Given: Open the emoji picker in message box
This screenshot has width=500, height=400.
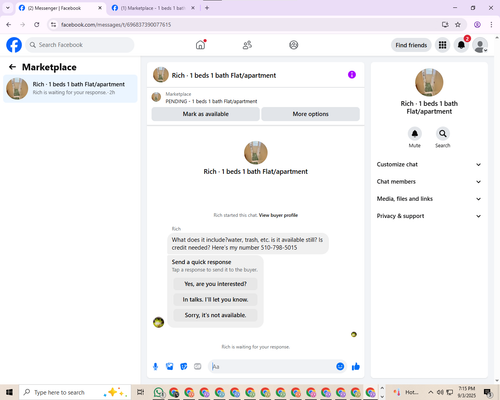Looking at the screenshot, I should pos(340,367).
